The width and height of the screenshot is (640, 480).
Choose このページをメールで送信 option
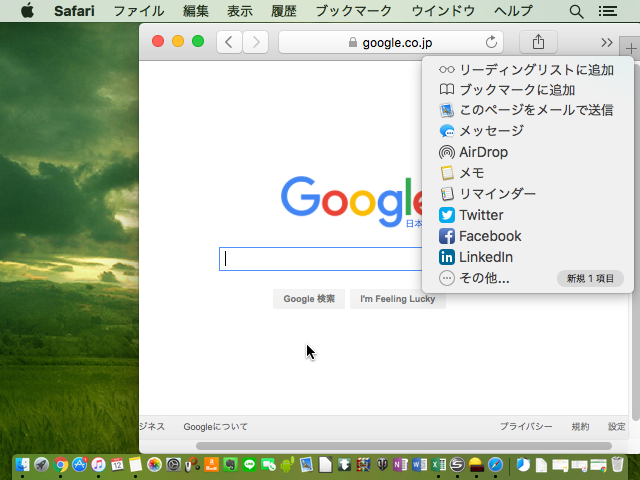(535, 110)
